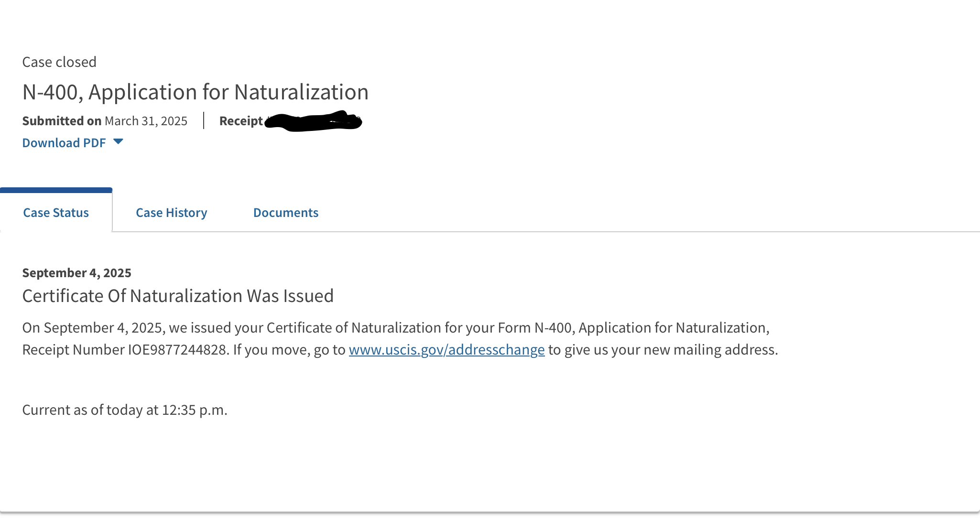Viewport: 980px width, 518px height.
Task: Open the Documents tab
Action: click(x=286, y=213)
